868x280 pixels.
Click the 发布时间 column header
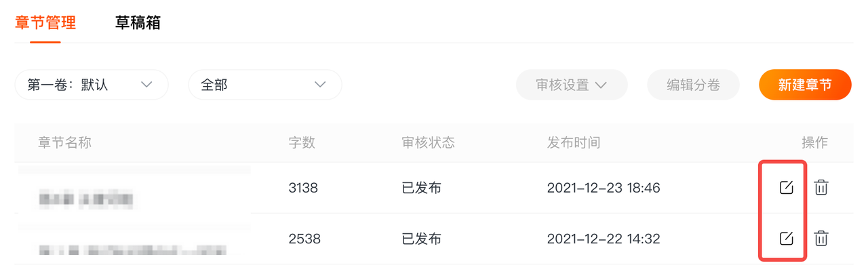coord(573,143)
